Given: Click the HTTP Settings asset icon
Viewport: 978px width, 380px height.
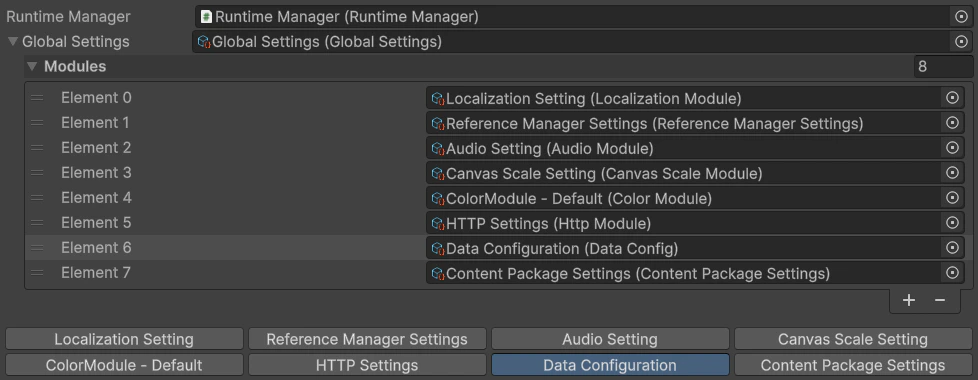Looking at the screenshot, I should [438, 223].
